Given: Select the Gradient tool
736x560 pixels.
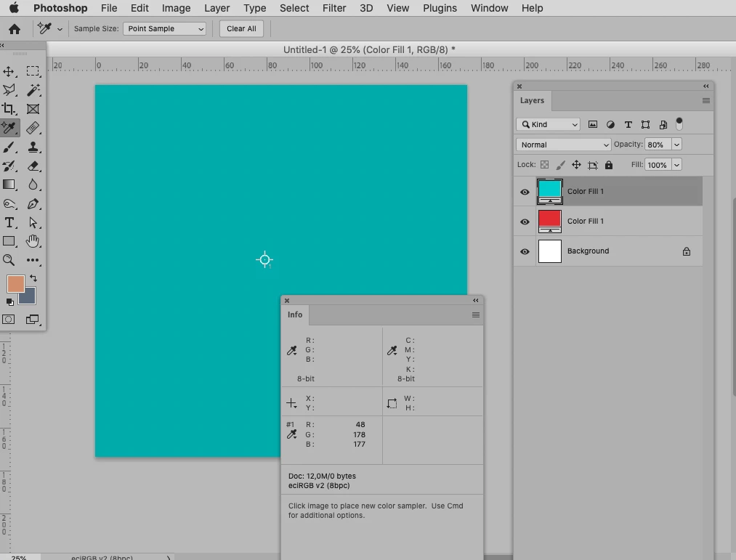Looking at the screenshot, I should [9, 184].
